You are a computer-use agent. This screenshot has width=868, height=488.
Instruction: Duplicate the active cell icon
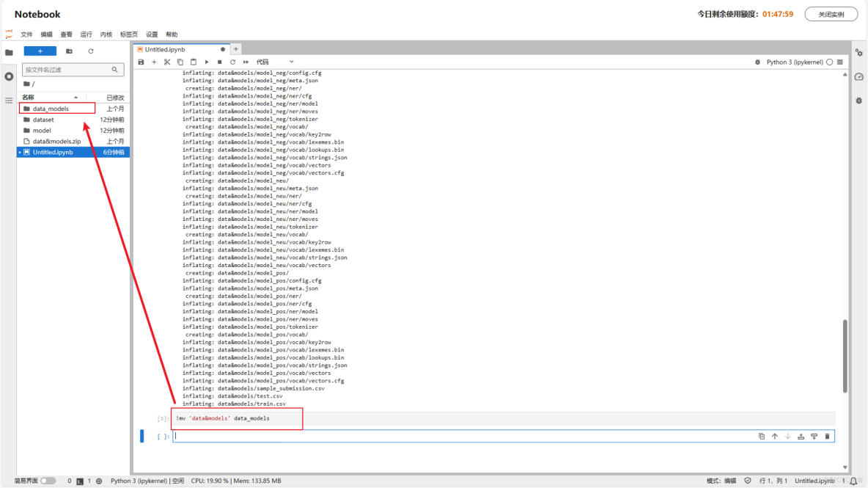tap(762, 437)
